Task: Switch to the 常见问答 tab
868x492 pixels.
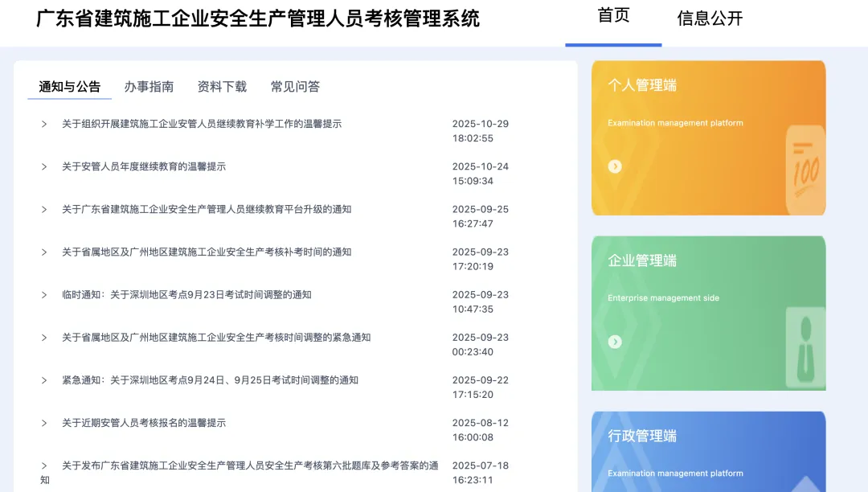Action: [295, 86]
